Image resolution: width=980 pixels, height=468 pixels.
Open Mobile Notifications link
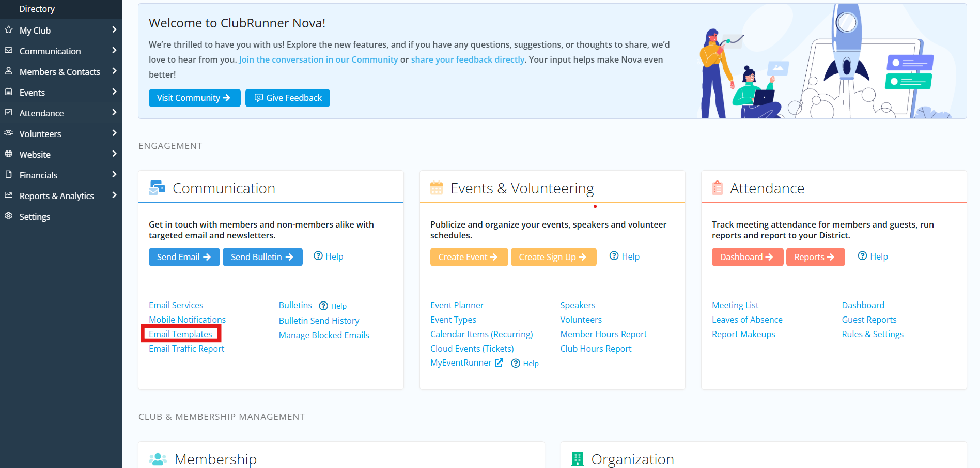188,320
